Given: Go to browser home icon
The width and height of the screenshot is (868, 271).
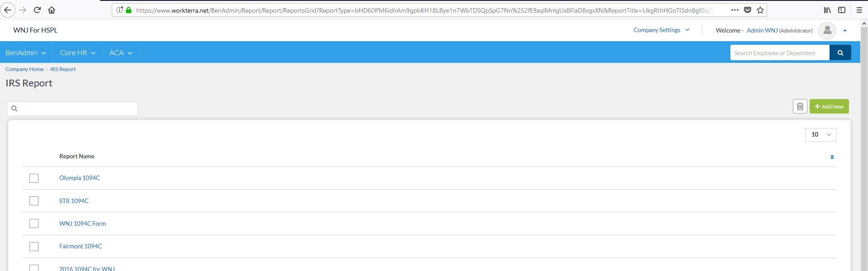Looking at the screenshot, I should coord(52,10).
